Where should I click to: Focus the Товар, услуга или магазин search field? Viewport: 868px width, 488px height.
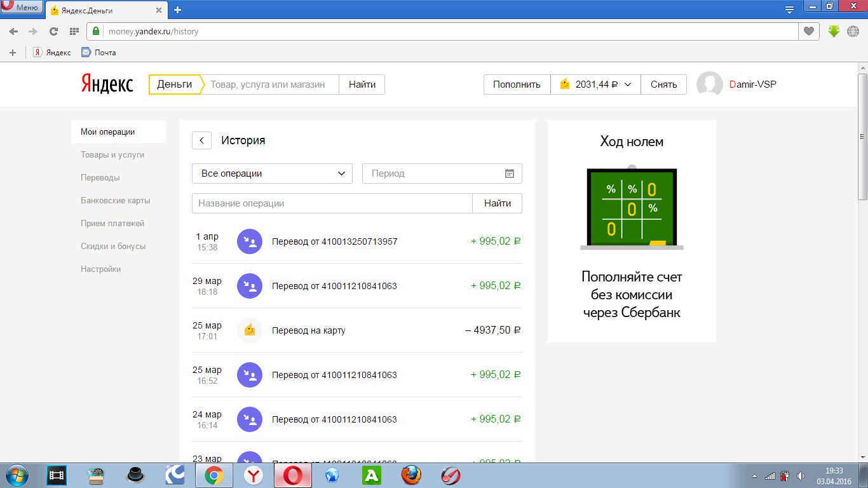(269, 85)
